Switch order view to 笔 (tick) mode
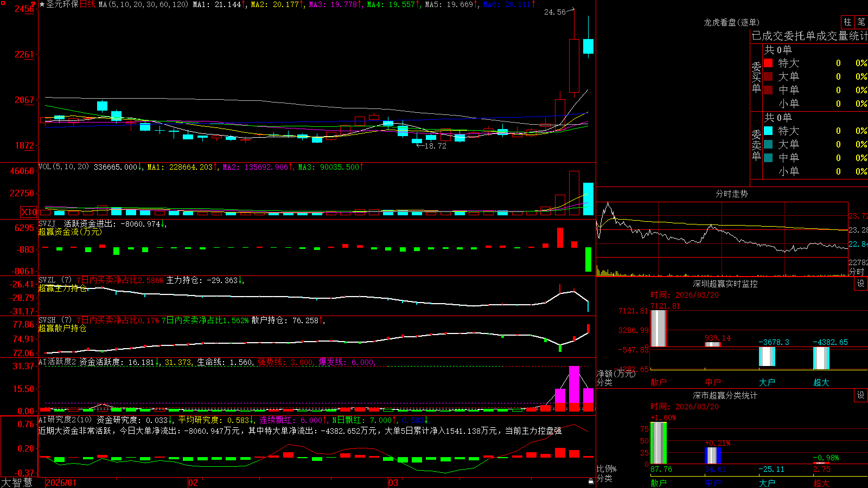 tap(861, 22)
